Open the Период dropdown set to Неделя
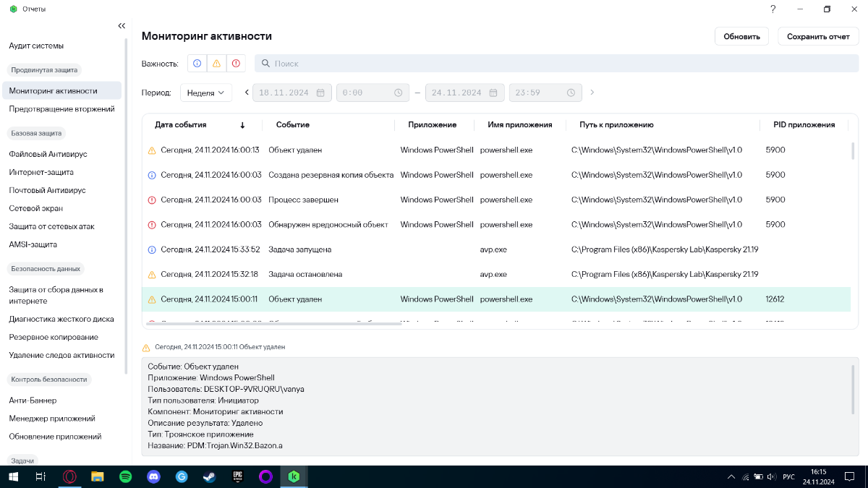 point(205,93)
